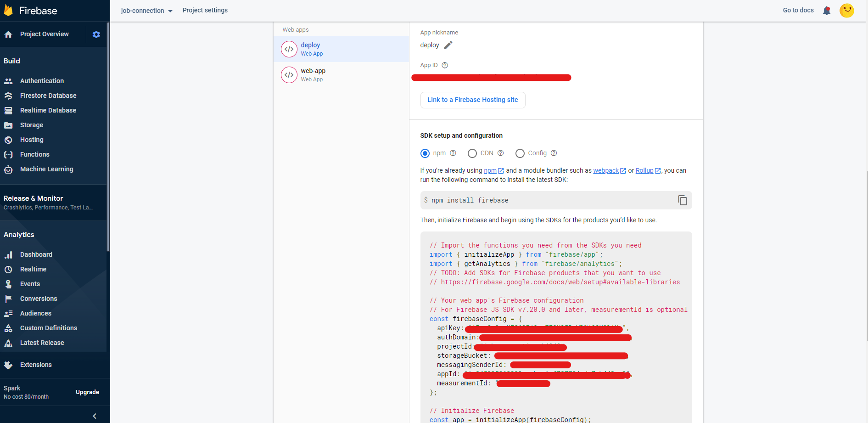The width and height of the screenshot is (868, 423).
Task: Click the Analytics section heading
Action: (19, 235)
